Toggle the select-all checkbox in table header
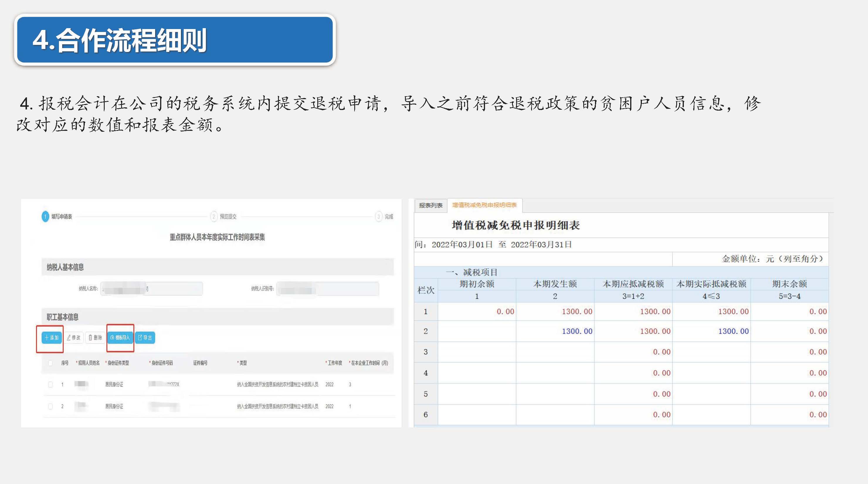Viewport: 868px width, 484px height. [x=50, y=363]
